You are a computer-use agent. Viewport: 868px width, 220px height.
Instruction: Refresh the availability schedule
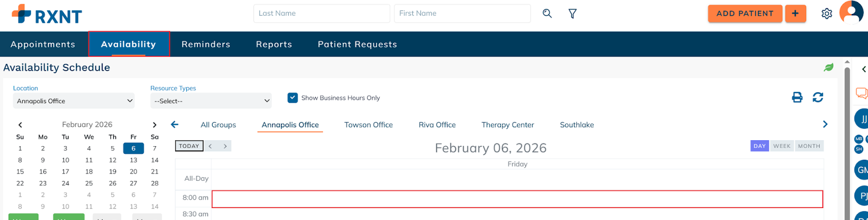tap(818, 97)
